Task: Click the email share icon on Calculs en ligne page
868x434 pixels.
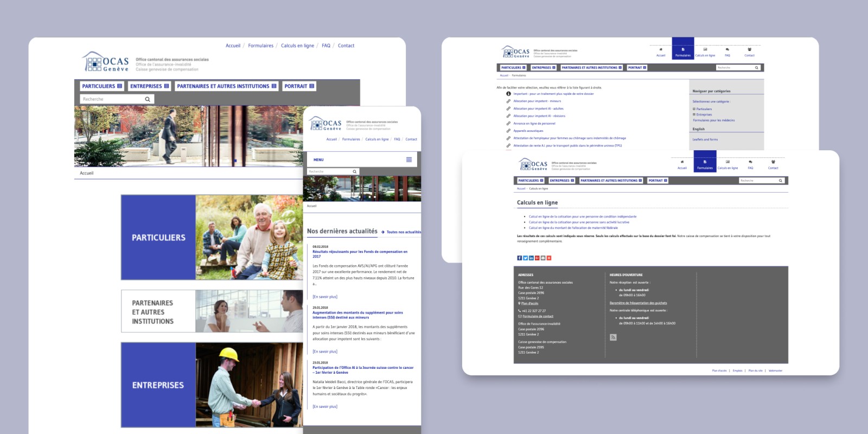Action: tap(543, 258)
